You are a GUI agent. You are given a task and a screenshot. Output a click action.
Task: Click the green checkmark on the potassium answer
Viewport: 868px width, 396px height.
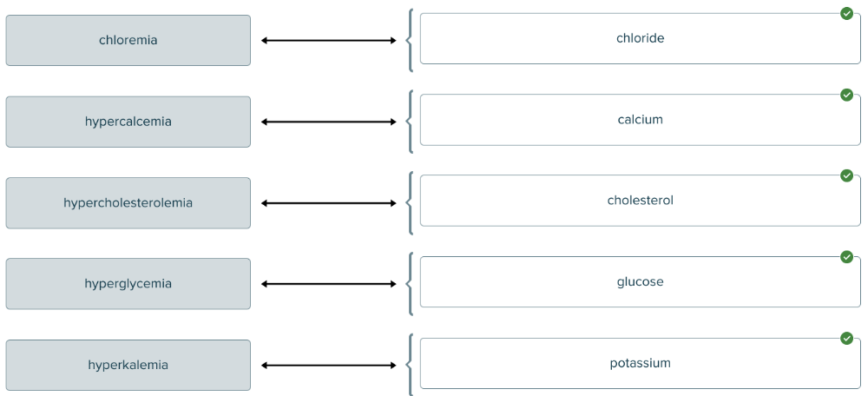pyautogui.click(x=846, y=338)
